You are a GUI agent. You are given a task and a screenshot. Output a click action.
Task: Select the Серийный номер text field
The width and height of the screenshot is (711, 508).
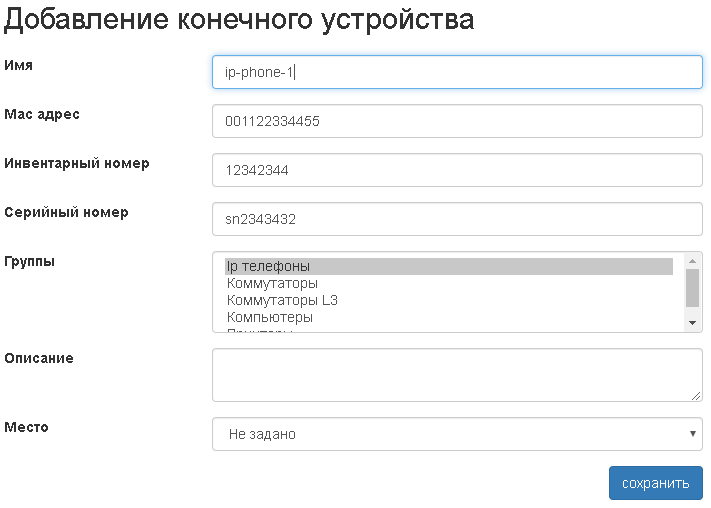coord(457,219)
